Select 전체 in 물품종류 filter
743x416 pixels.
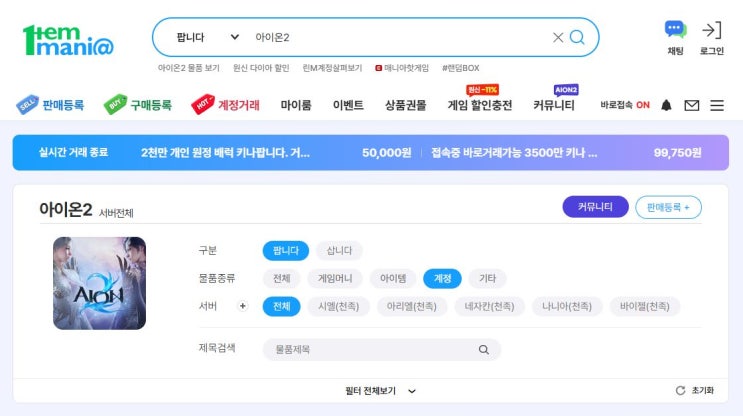click(x=281, y=279)
